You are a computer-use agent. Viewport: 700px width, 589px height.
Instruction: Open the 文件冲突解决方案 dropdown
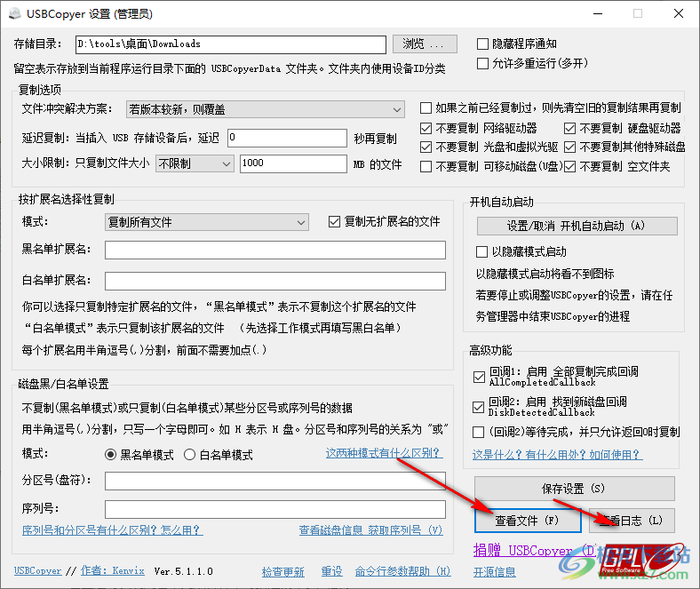coord(266,109)
